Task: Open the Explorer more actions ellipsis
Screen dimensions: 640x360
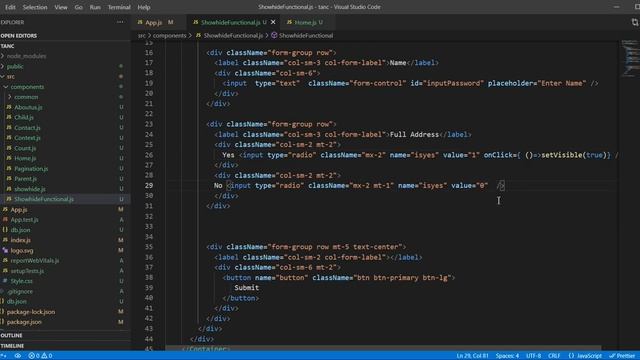Action: coord(120,22)
